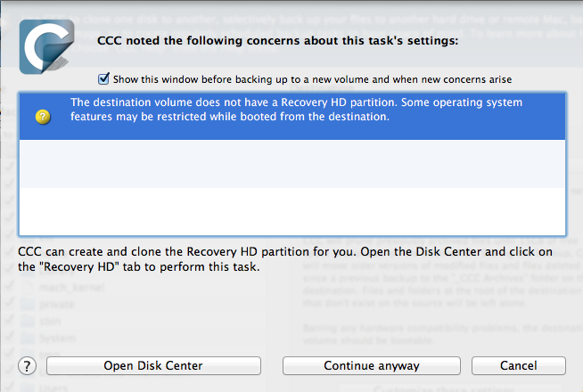583x392 pixels.
Task: Click the dimmed mach_kernel file icon
Action: 28,287
